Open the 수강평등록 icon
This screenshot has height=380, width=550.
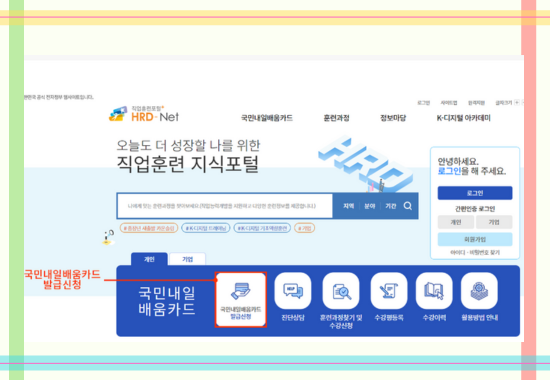(x=389, y=291)
